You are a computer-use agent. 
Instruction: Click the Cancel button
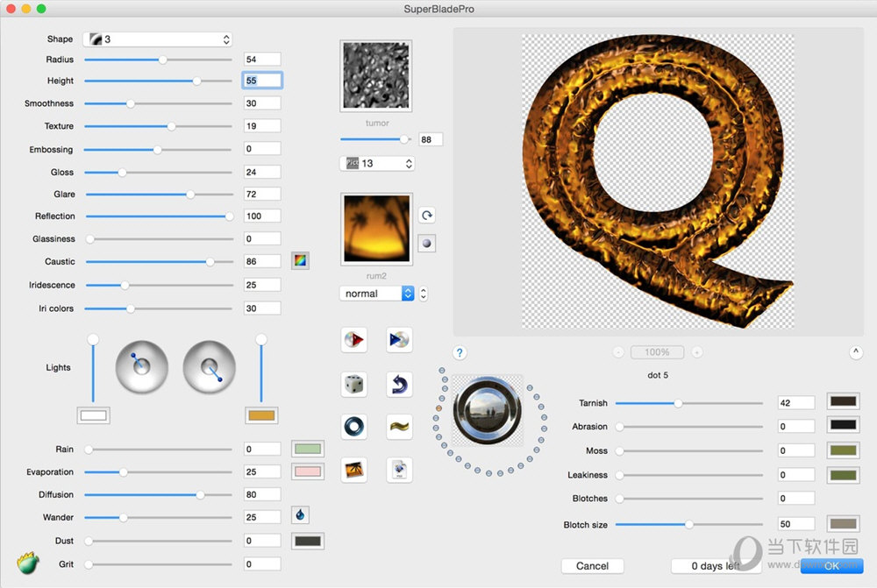click(x=592, y=566)
